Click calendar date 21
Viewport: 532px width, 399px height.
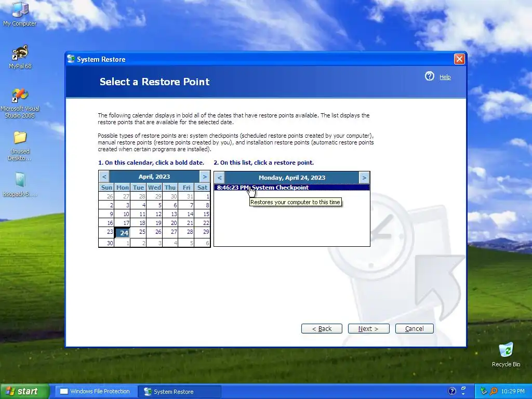[x=187, y=223]
